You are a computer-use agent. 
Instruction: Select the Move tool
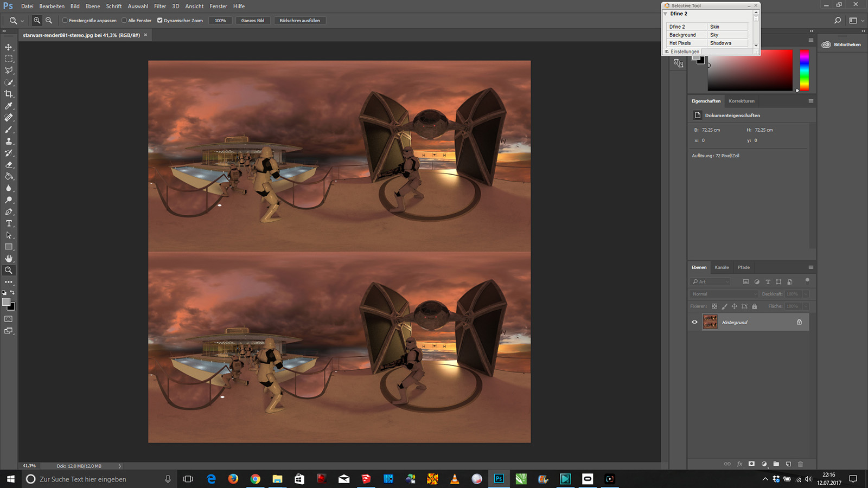[9, 47]
